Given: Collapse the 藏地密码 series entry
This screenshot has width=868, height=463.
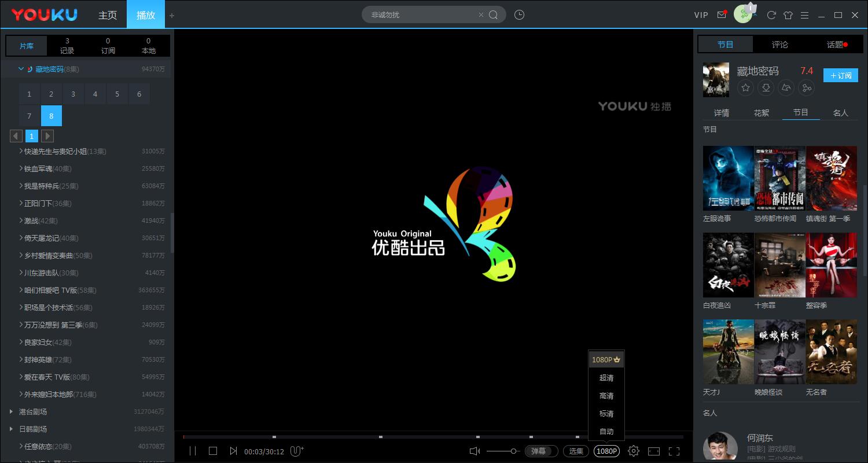Looking at the screenshot, I should click(x=21, y=69).
